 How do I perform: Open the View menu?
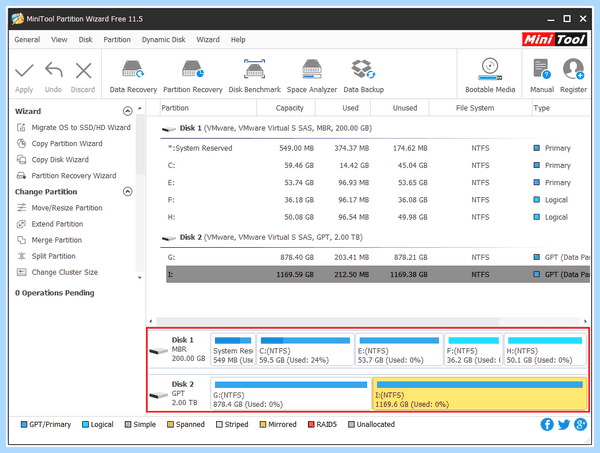coord(59,39)
